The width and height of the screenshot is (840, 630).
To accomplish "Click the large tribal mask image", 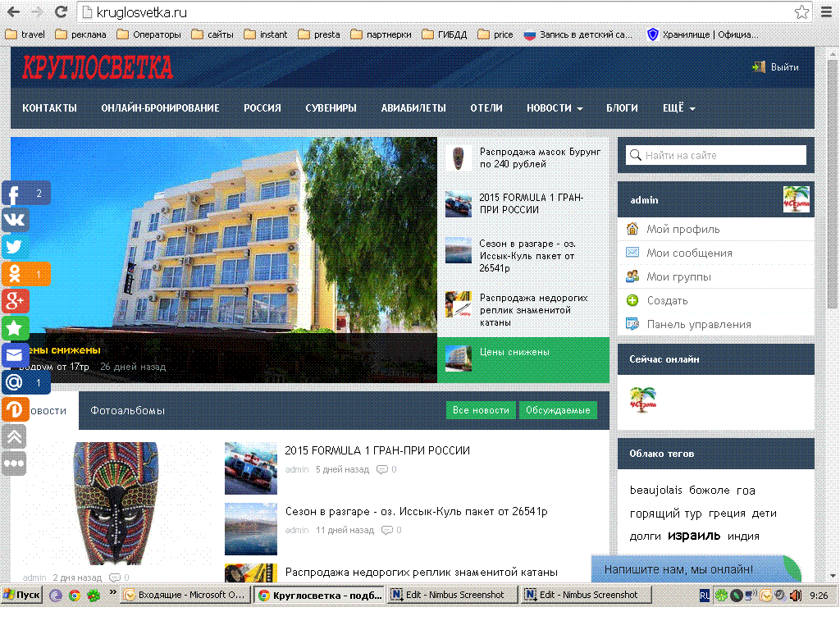I will coord(115,504).
